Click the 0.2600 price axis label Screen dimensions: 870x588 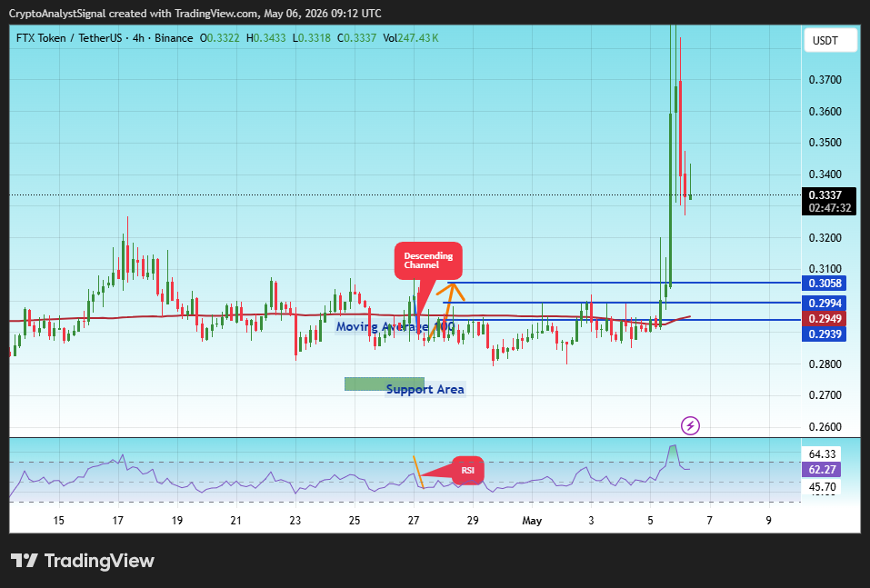[x=825, y=427]
